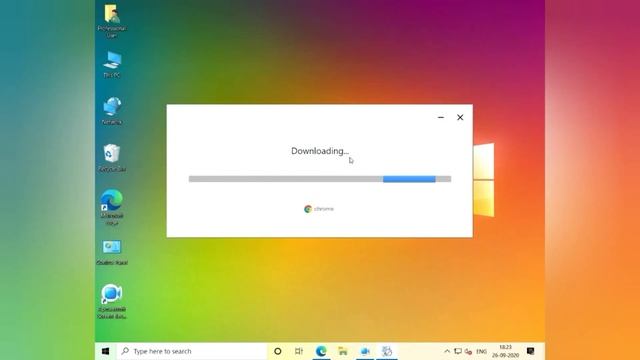Select the Control Panel desktop icon

112,253
